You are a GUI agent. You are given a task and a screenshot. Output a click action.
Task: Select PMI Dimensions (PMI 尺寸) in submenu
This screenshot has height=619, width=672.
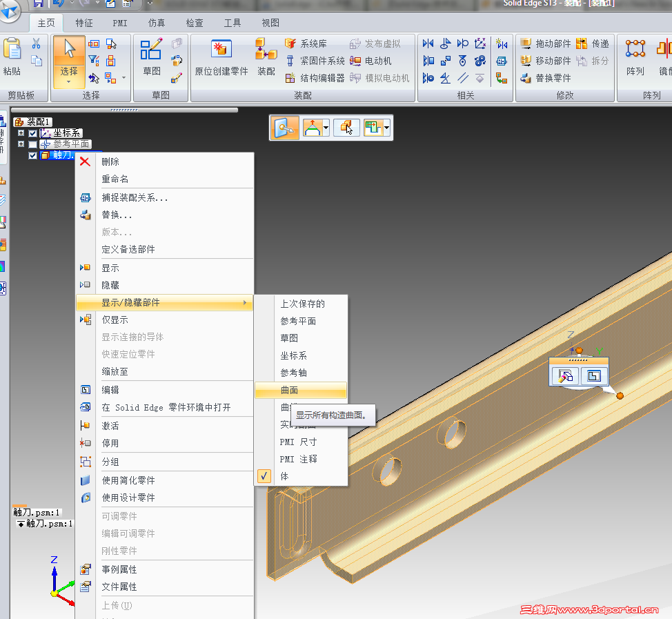tap(300, 442)
